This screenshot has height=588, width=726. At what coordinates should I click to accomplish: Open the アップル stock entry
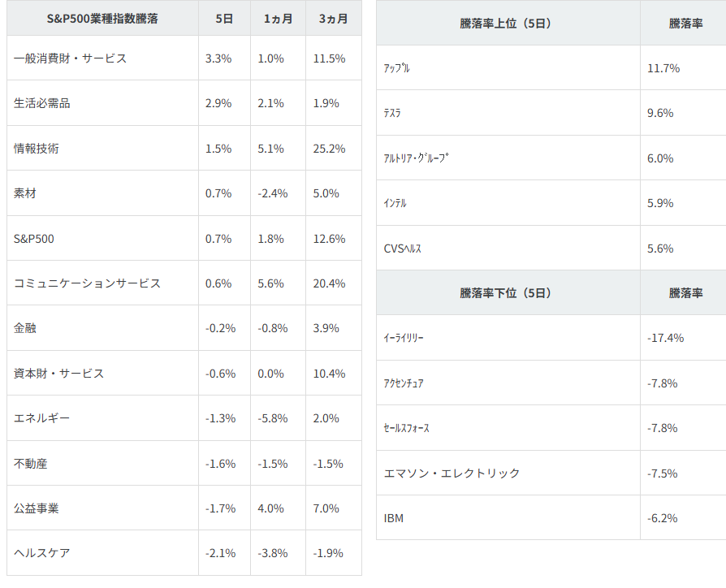(397, 68)
